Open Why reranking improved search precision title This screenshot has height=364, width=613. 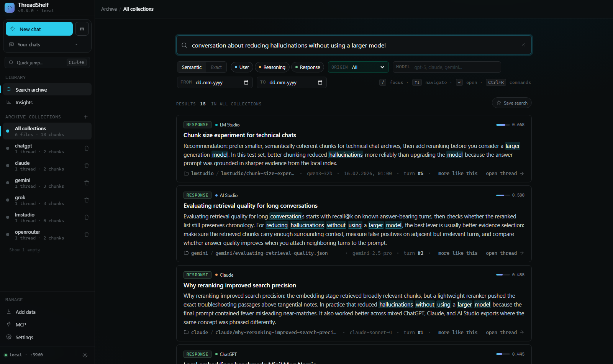240,285
